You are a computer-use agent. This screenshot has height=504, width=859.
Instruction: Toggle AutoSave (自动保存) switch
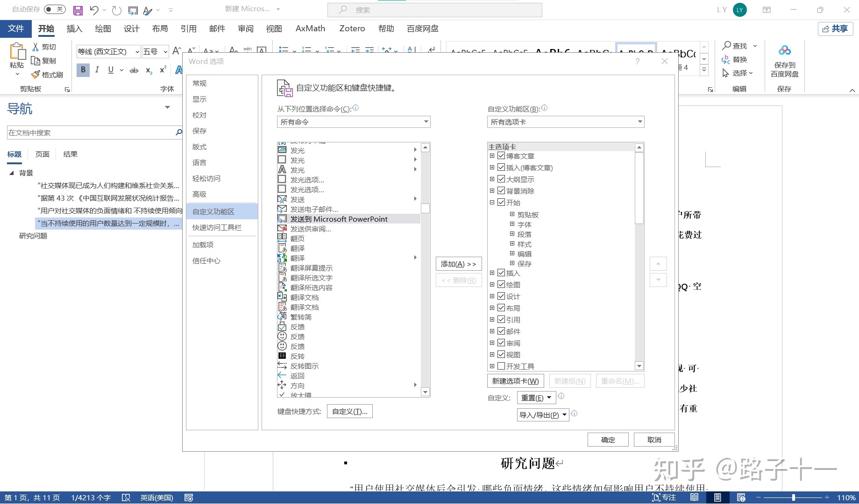[x=55, y=9]
